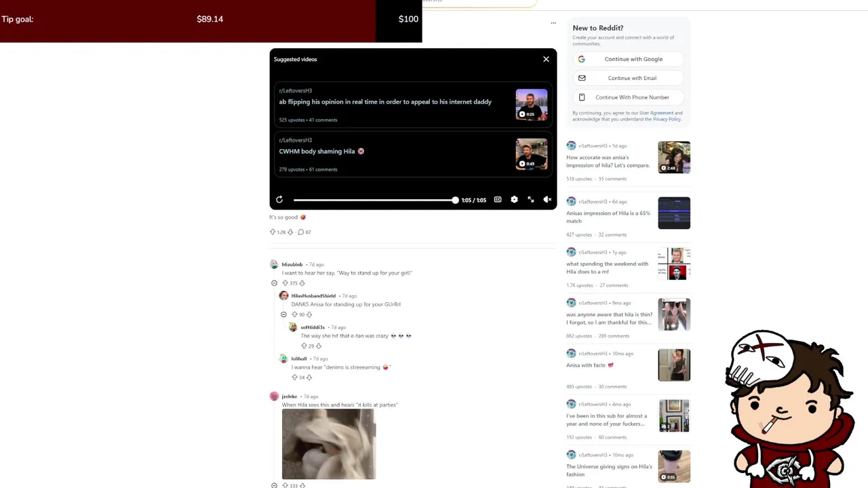Downvote HilasHusbandShield's comment
The height and width of the screenshot is (488, 868).
tap(309, 314)
